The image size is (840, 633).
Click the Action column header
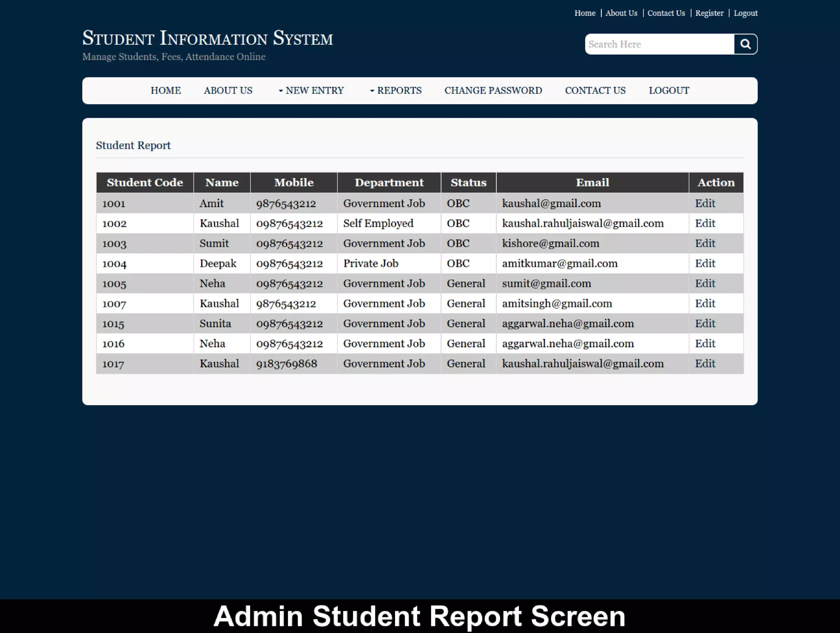coord(716,183)
